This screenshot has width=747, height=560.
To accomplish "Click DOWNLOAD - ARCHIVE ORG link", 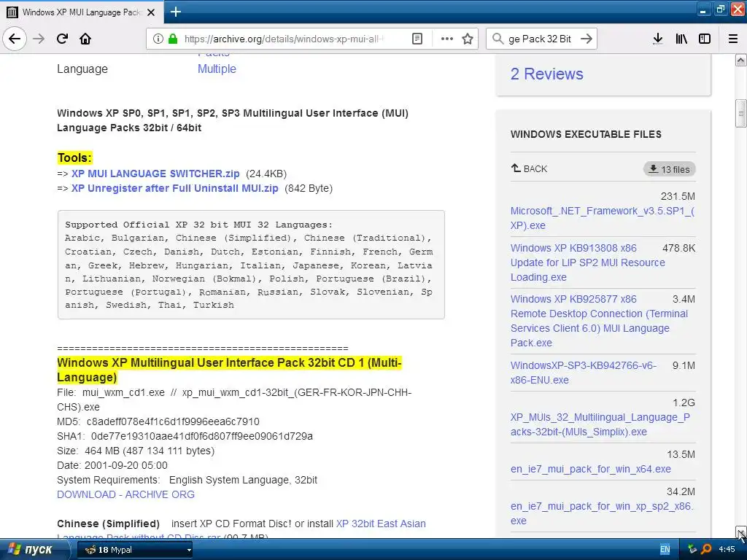I will coord(125,495).
